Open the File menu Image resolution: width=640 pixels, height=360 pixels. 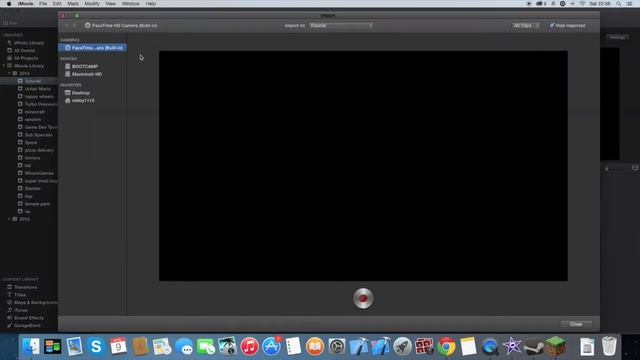tap(43, 4)
